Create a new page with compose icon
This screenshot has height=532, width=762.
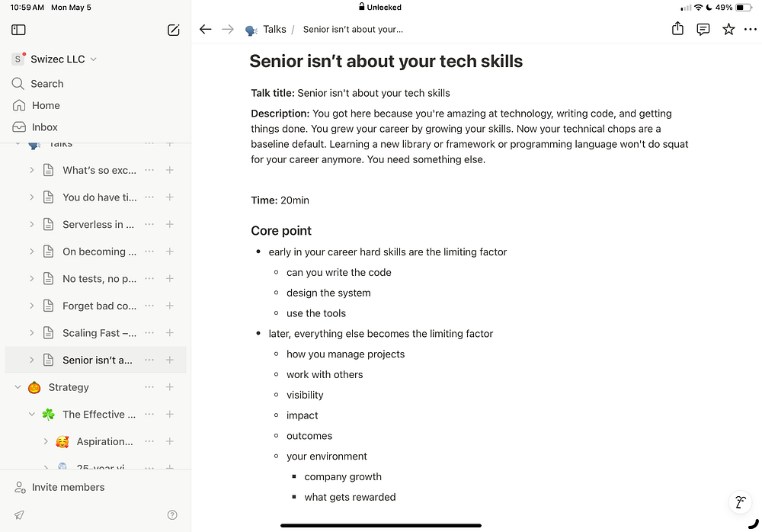click(174, 30)
